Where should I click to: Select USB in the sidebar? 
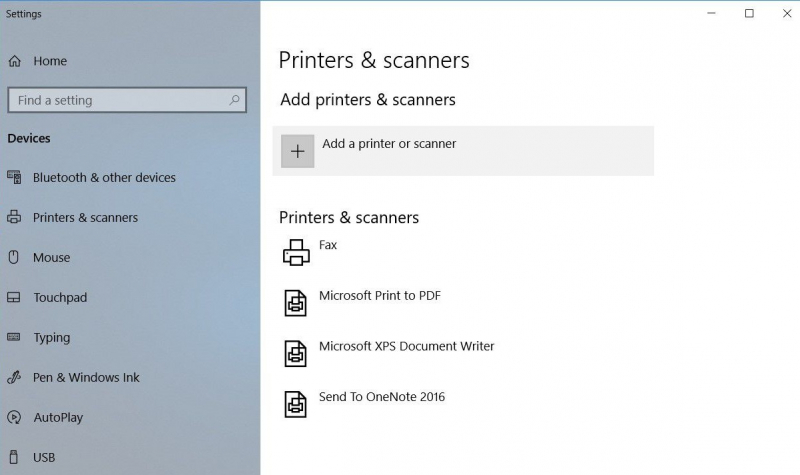coord(44,457)
